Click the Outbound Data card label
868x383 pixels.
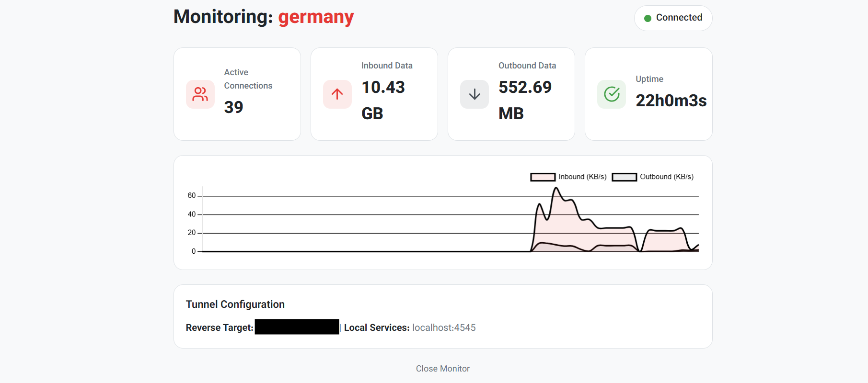[527, 66]
